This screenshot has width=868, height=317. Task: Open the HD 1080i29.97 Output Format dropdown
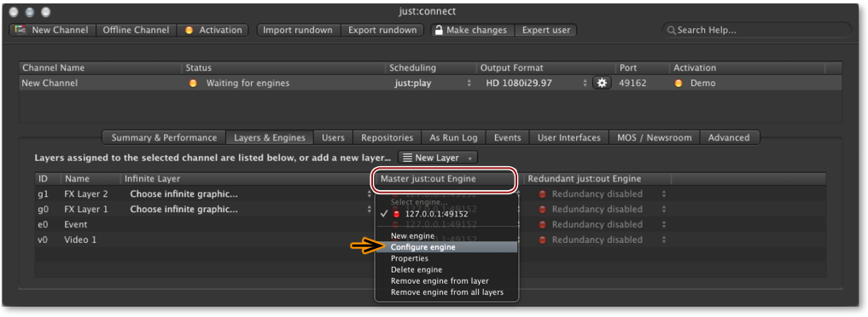pos(536,84)
